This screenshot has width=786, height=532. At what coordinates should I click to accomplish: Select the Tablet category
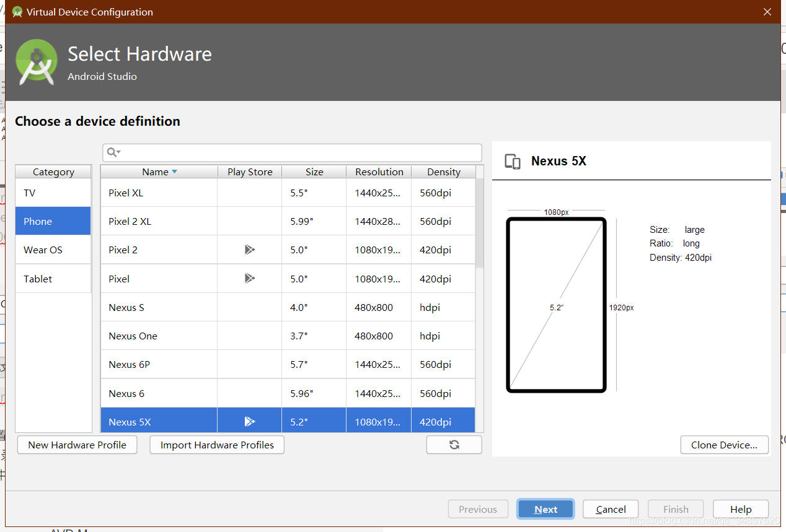(53, 279)
